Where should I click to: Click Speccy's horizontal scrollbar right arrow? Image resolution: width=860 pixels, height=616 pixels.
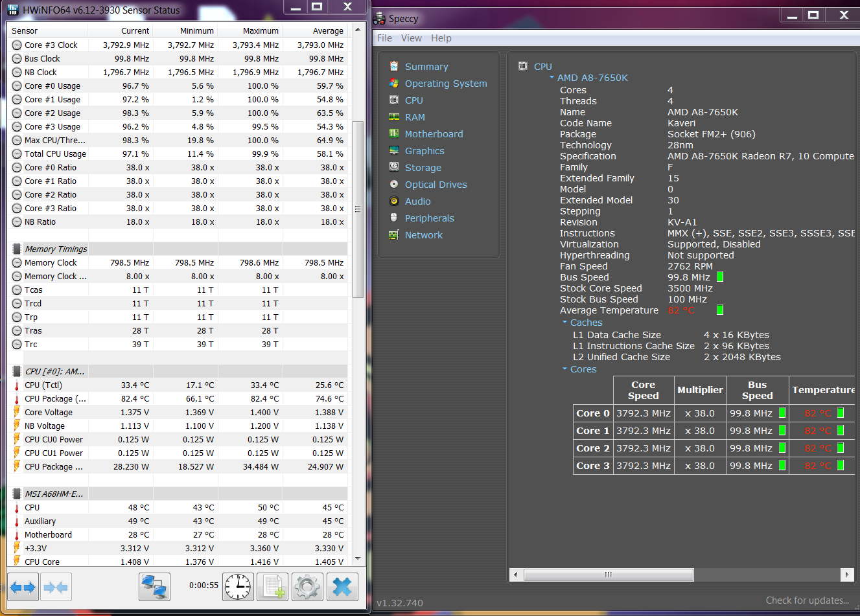tap(846, 575)
